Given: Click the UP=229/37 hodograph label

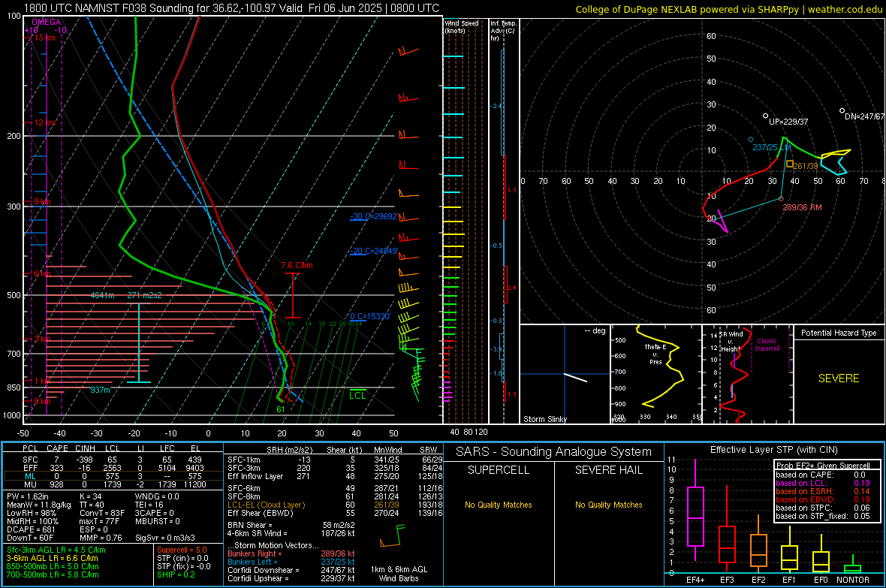Looking at the screenshot, I should [x=788, y=122].
